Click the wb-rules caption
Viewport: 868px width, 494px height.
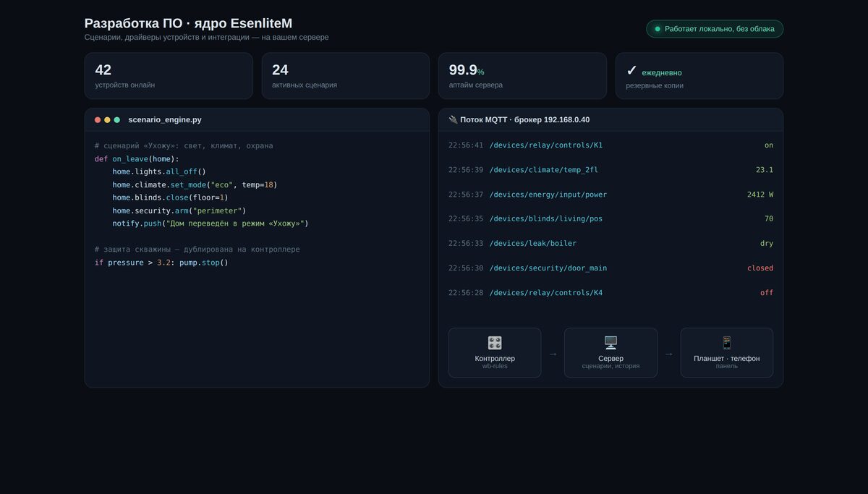495,366
